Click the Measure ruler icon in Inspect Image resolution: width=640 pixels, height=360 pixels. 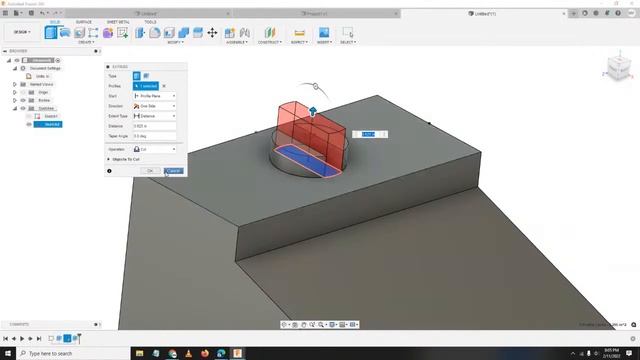click(x=300, y=33)
